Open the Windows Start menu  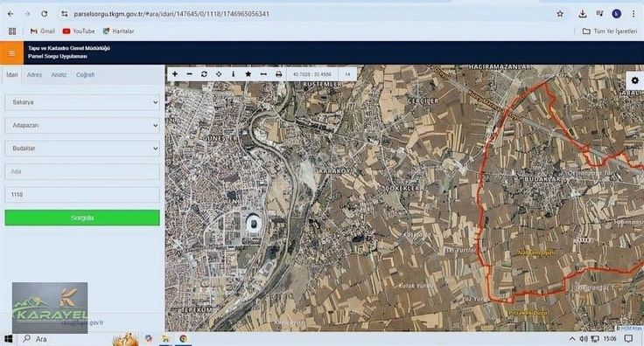[8, 339]
